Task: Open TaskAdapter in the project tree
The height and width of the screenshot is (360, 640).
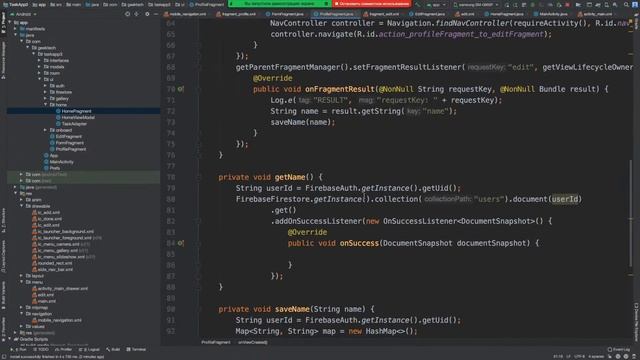Action: 74,124
